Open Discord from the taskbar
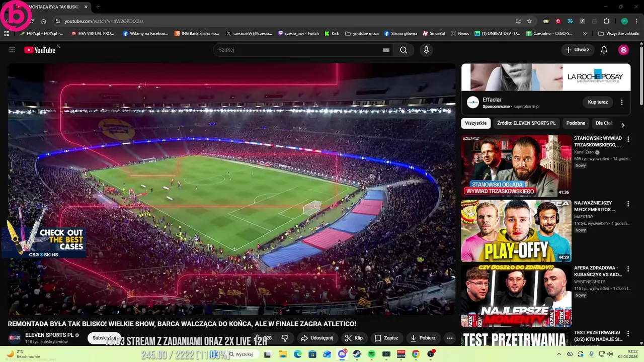 tap(343, 354)
